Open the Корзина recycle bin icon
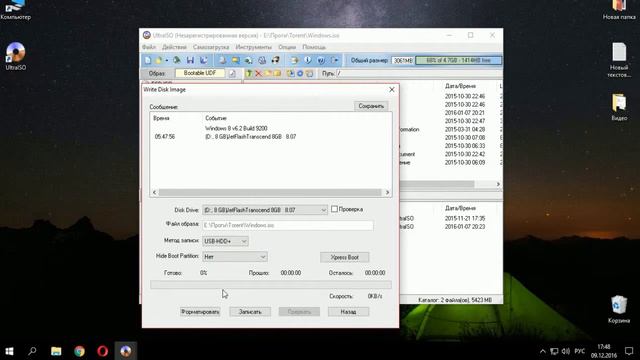 pyautogui.click(x=619, y=309)
